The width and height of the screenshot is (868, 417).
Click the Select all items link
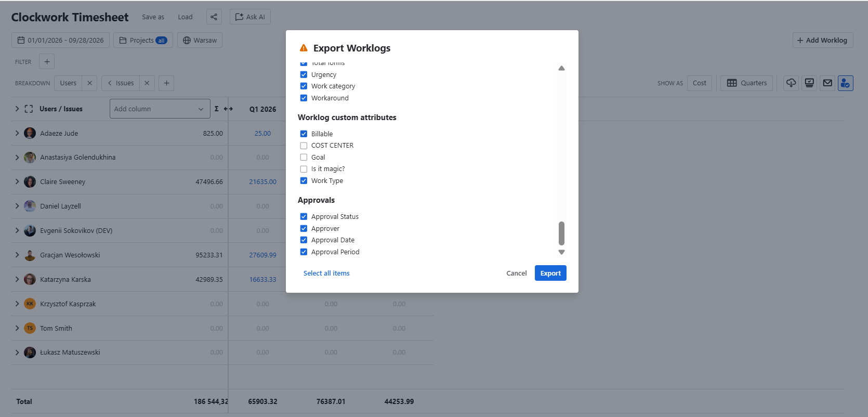pyautogui.click(x=326, y=273)
